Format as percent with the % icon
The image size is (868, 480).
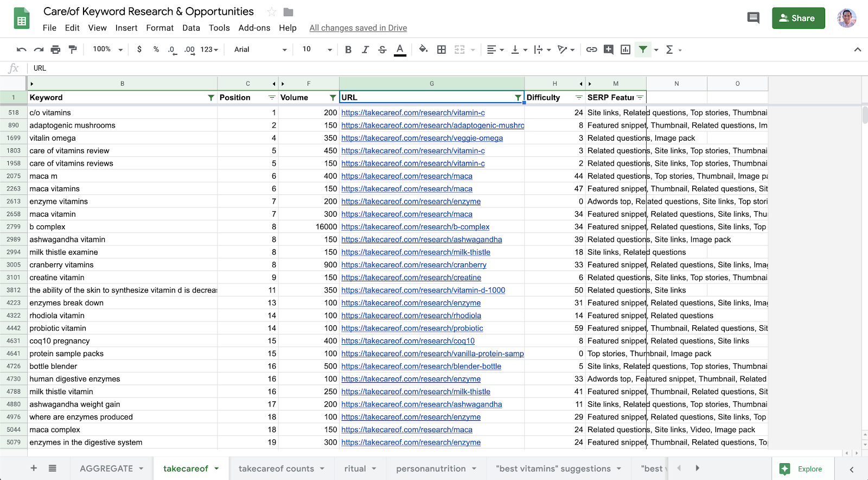[x=156, y=49]
